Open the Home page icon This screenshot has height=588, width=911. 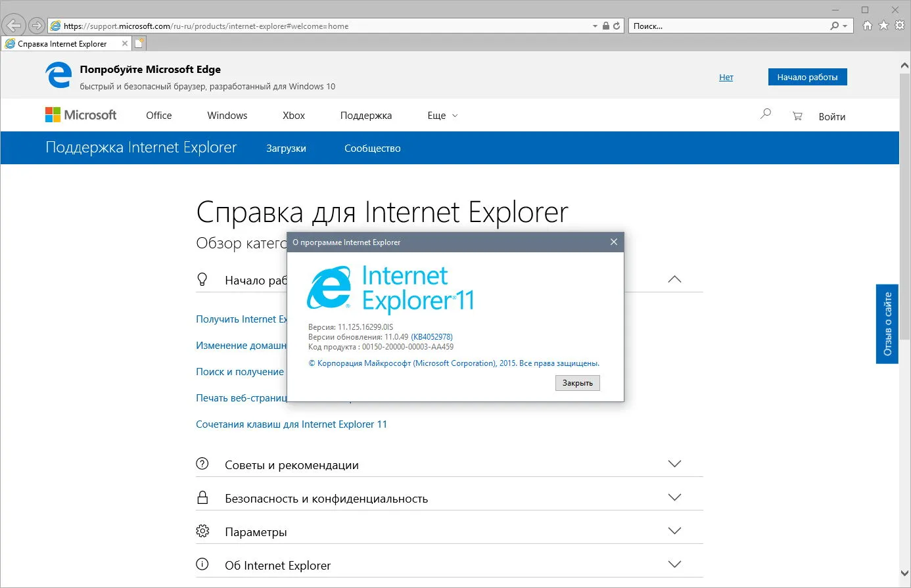tap(868, 26)
